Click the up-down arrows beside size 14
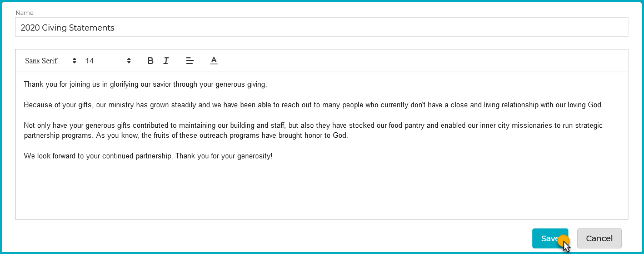The image size is (644, 254). pos(128,61)
